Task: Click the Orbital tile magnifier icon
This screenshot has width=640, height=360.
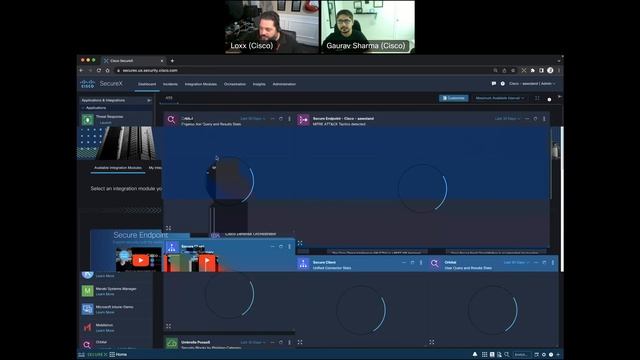Action: (171, 120)
